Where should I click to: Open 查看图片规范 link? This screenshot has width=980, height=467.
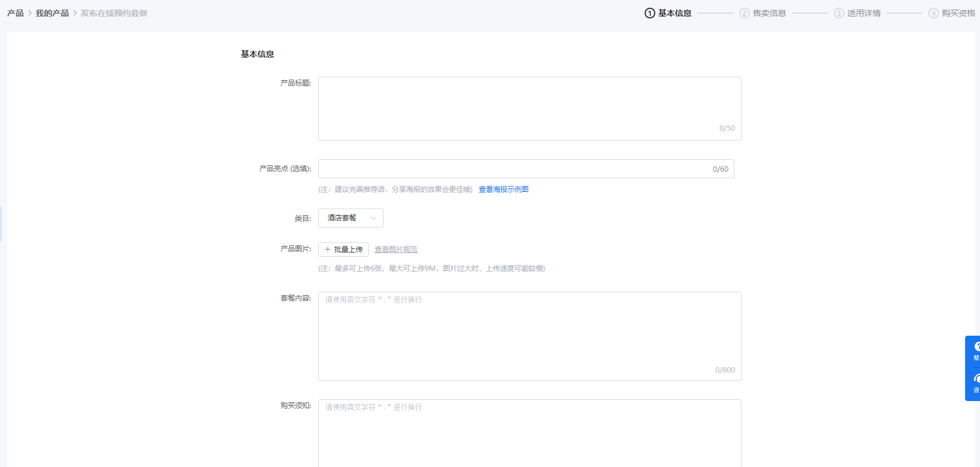[396, 250]
